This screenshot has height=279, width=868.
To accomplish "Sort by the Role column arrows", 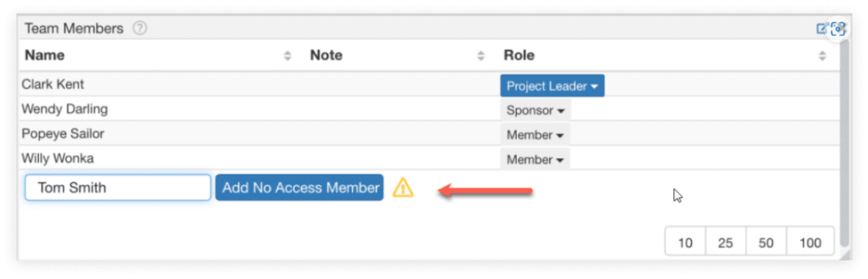I will (x=822, y=56).
